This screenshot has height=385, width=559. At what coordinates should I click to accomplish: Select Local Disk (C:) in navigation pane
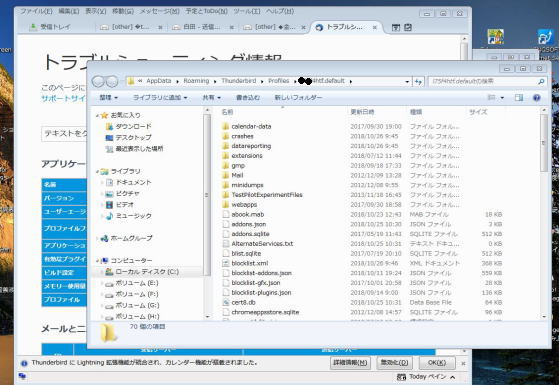pos(147,272)
